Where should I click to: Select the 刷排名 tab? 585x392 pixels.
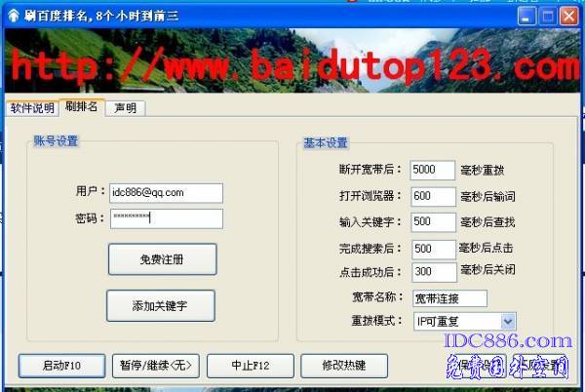(81, 107)
